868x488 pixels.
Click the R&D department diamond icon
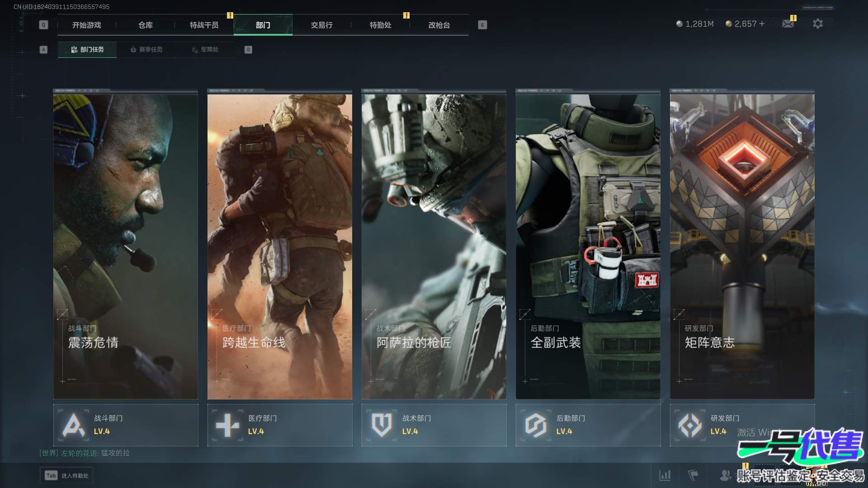(690, 425)
